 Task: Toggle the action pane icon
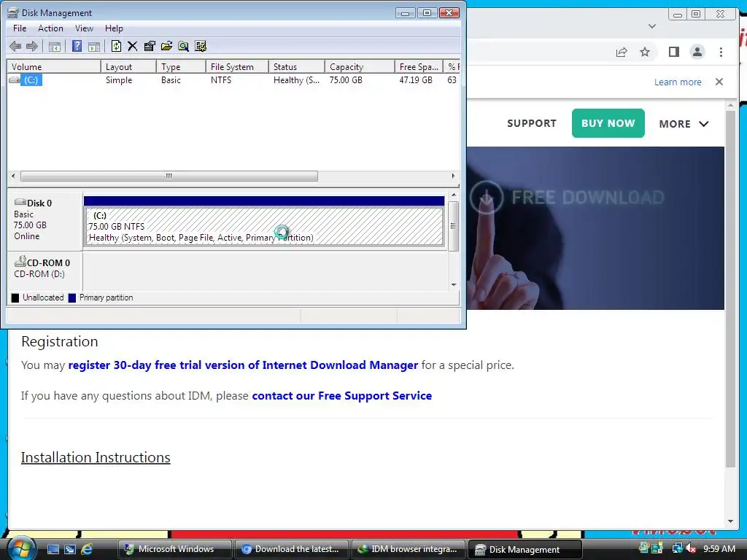coord(94,46)
